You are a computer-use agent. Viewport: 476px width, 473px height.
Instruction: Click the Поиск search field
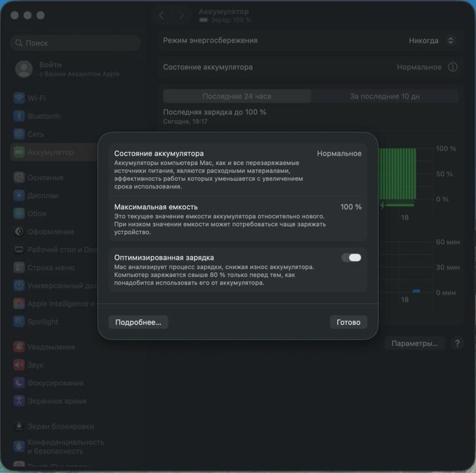tap(76, 43)
